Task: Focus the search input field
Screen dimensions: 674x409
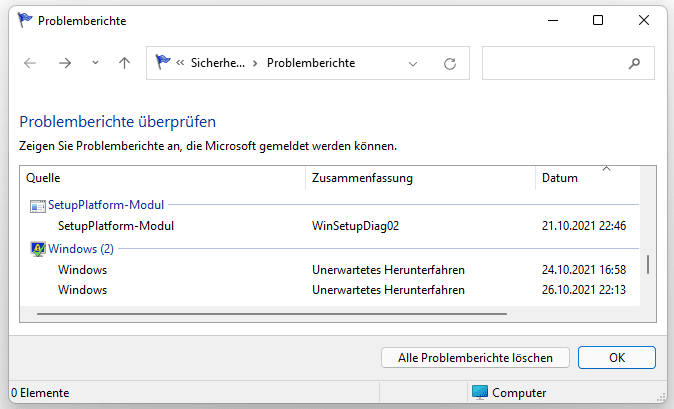Action: point(568,63)
